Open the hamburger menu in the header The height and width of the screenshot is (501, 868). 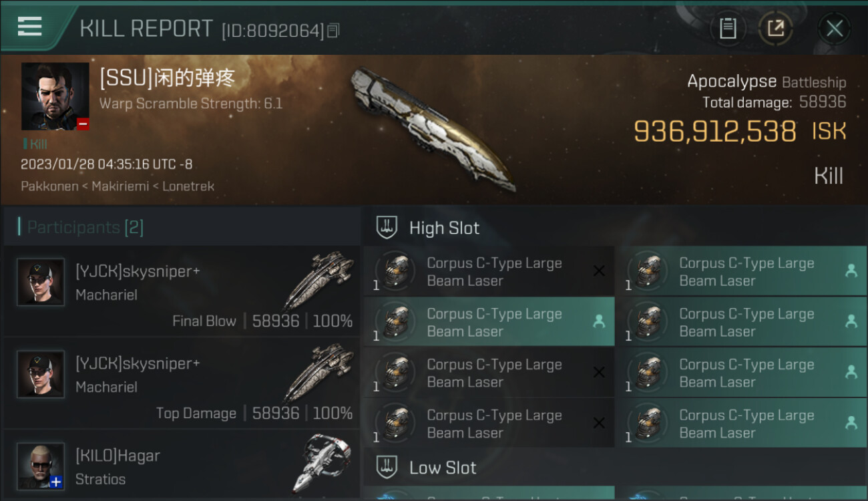point(30,27)
